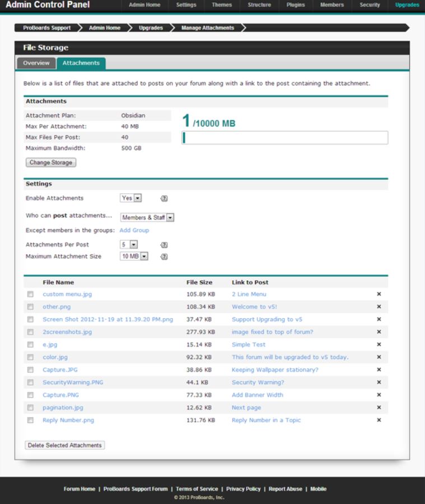This screenshot has width=425, height=504.
Task: Delete Reply Number.png with X icon
Action: 379,420
